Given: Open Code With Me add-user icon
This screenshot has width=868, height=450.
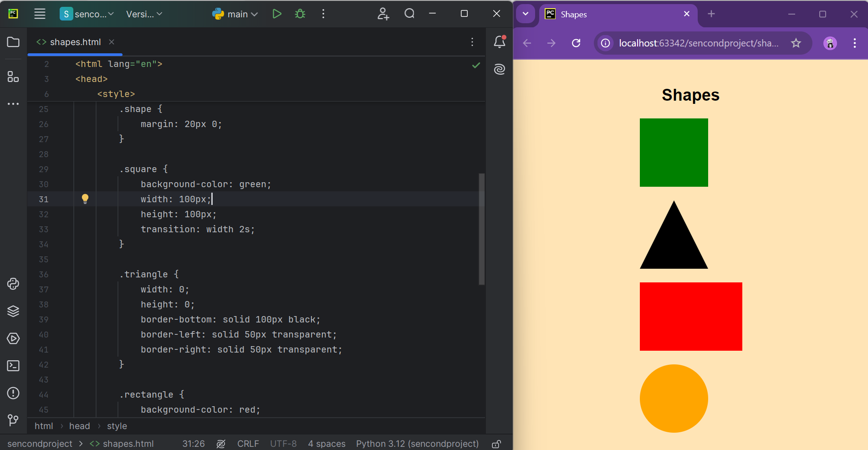Looking at the screenshot, I should click(x=383, y=14).
